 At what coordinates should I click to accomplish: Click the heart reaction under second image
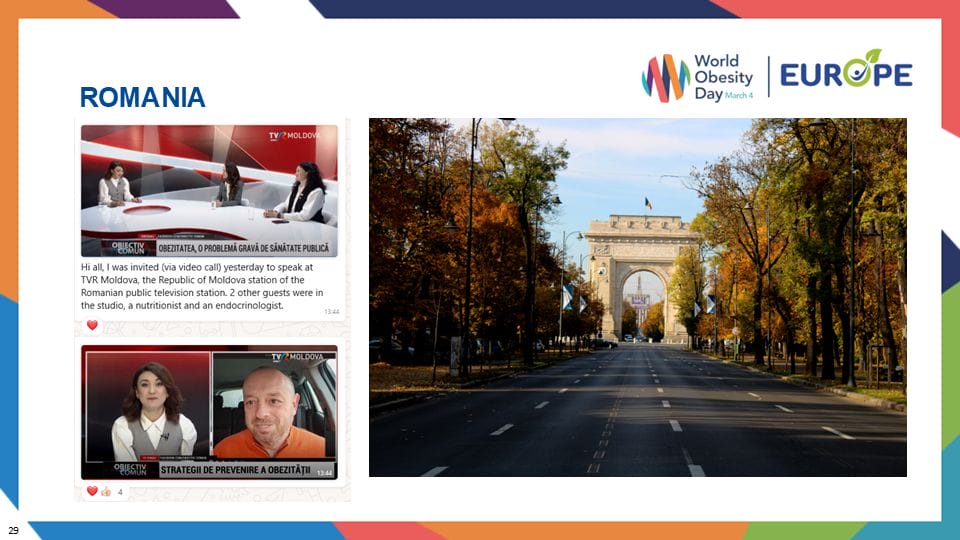tap(92, 491)
